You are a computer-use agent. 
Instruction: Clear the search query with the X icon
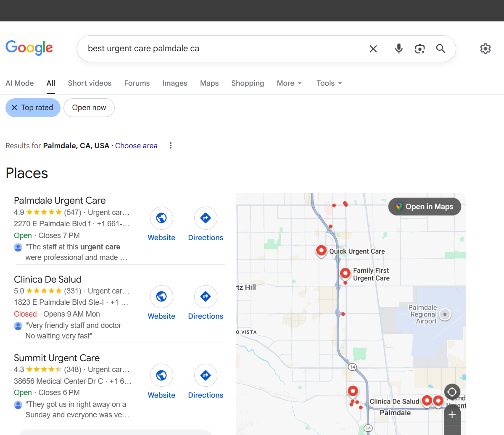[373, 49]
